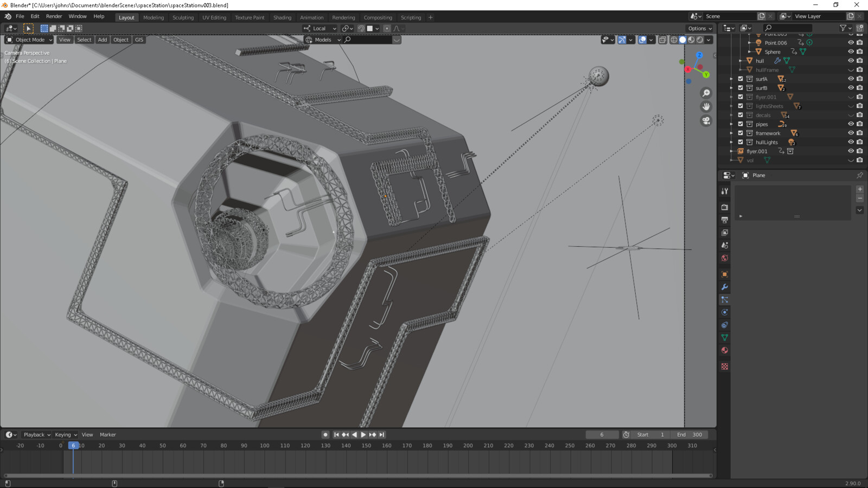
Task: Click the current frame number field
Action: [x=602, y=434]
